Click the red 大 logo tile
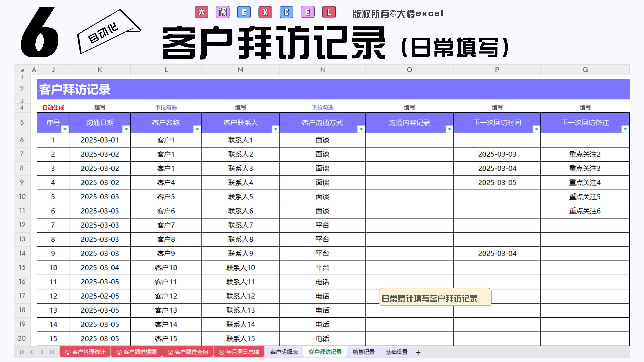 point(201,12)
